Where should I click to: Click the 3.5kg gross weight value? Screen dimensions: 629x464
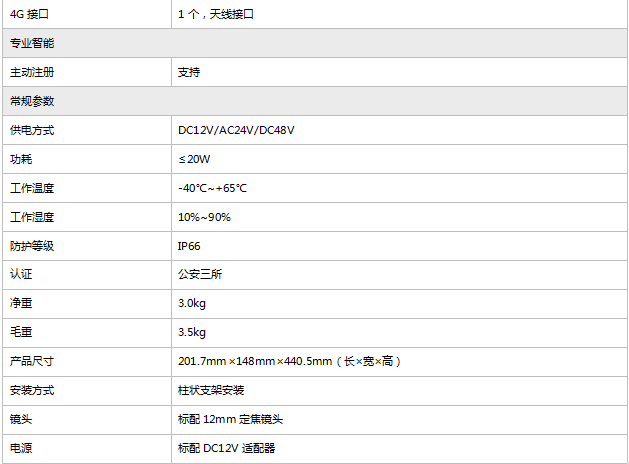(x=192, y=332)
